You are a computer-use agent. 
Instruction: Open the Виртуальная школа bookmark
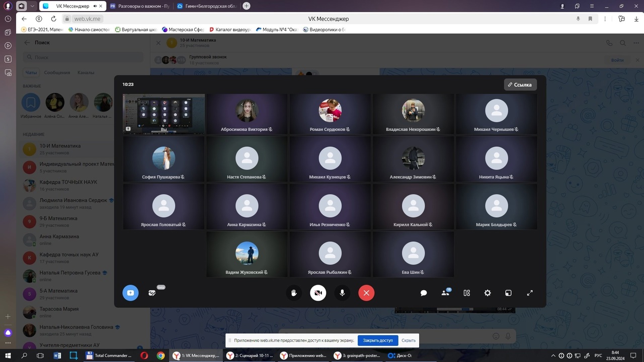coord(136,30)
